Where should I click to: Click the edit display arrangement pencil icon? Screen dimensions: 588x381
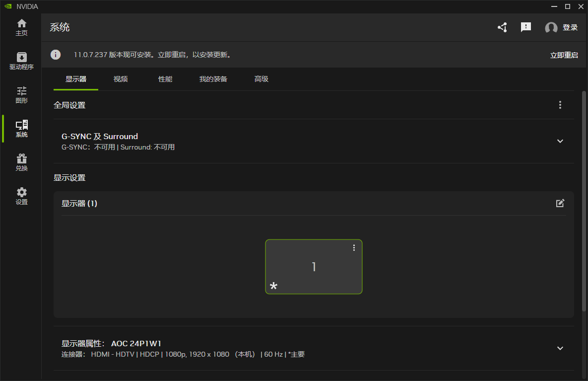pos(560,203)
